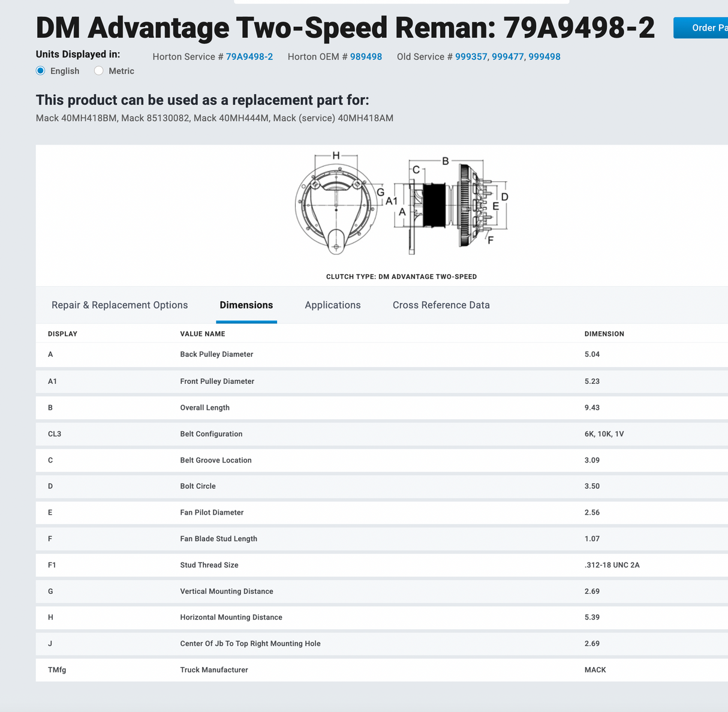The image size is (728, 712).
Task: Click the clutch type caption text
Action: coord(402,277)
